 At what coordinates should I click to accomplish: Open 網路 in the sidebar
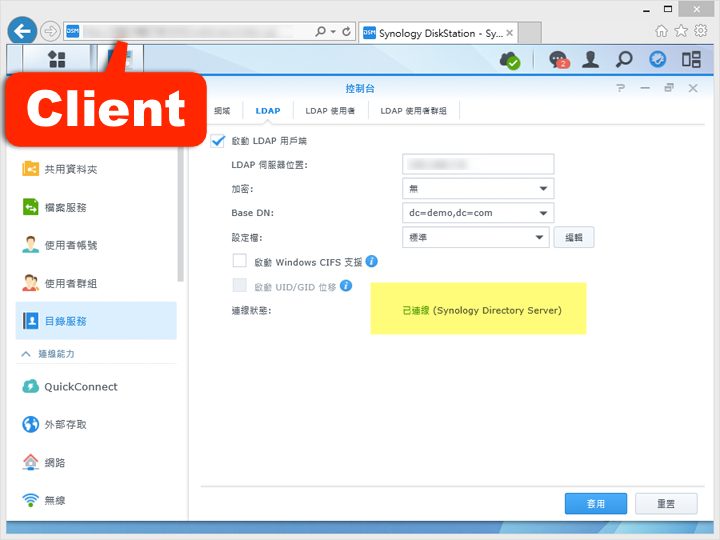[x=96, y=462]
